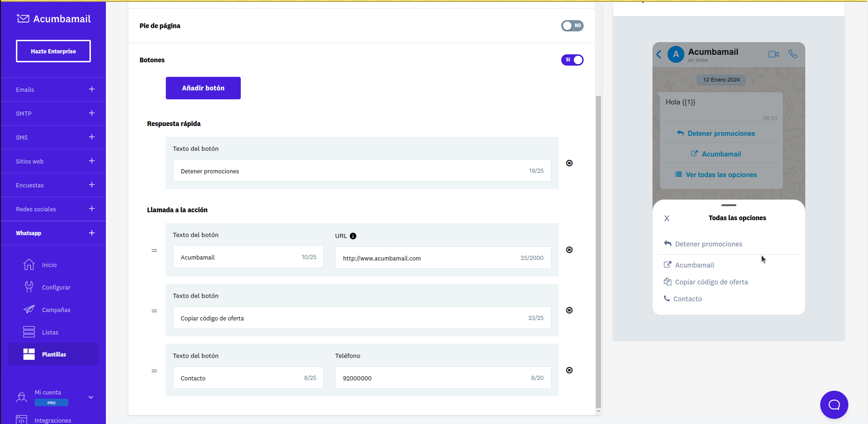868x424 pixels.
Task: Toggle Botones switch off
Action: coord(572,60)
